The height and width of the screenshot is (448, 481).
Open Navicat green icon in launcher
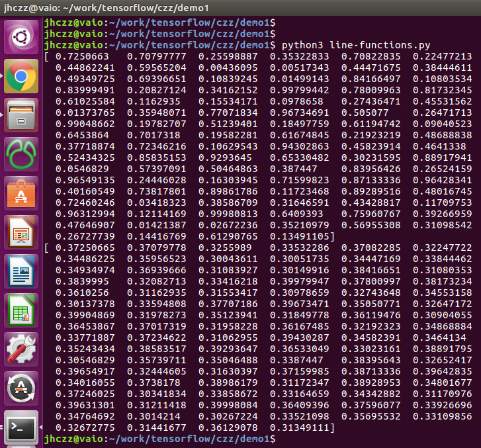click(21, 154)
